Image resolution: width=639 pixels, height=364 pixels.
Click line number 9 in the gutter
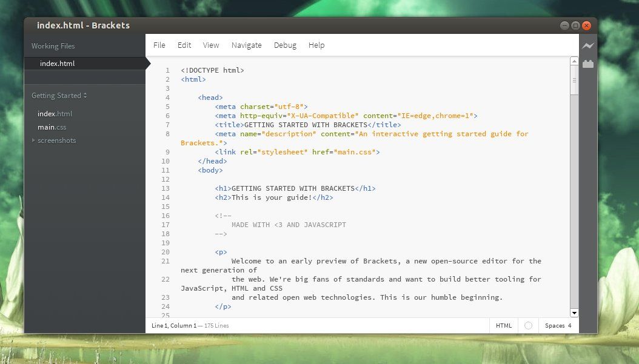pos(167,152)
